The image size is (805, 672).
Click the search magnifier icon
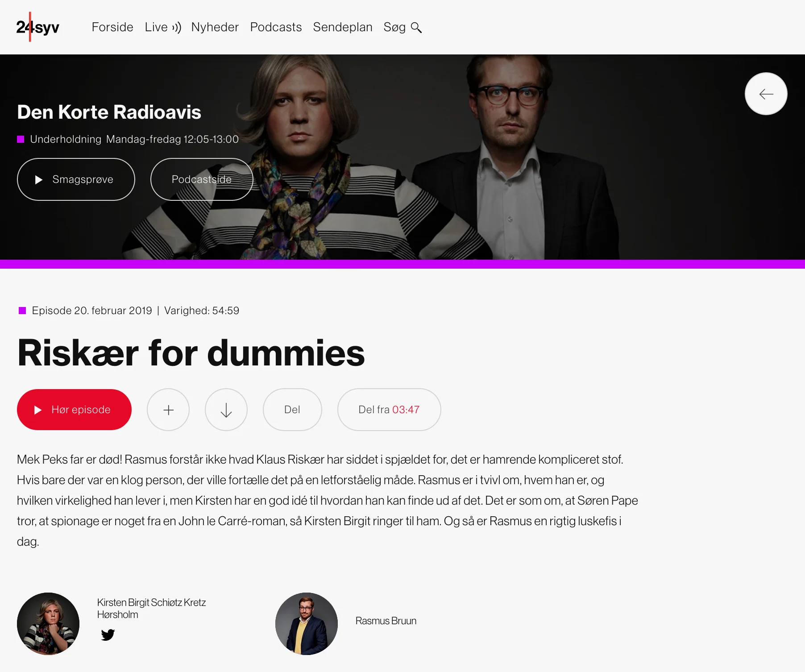(416, 28)
